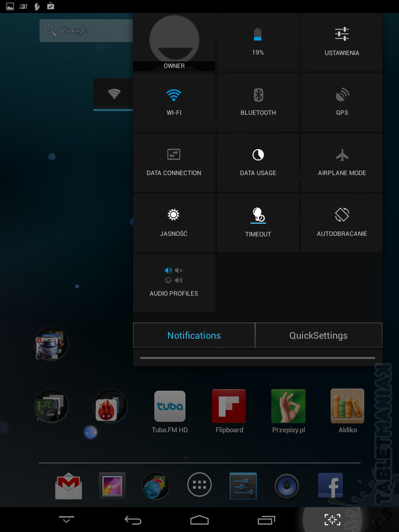Viewport: 399px width, 532px height.
Task: Open Ustawienia settings tile
Action: (342, 42)
